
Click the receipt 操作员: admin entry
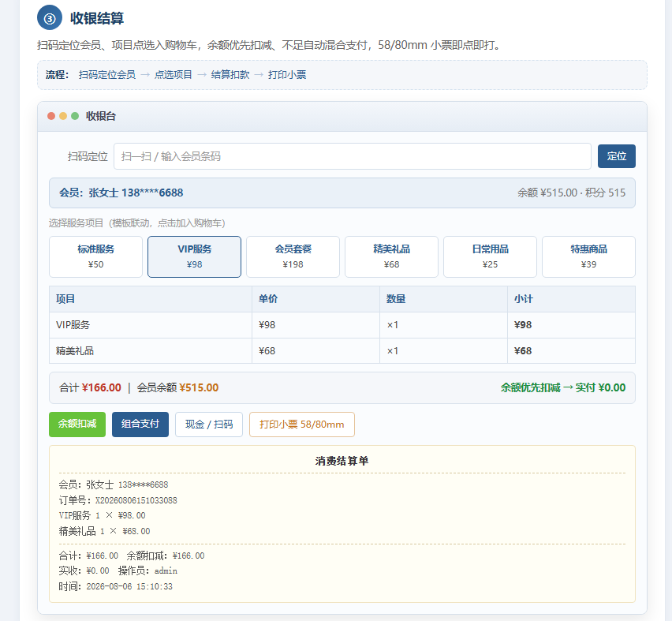coord(147,570)
